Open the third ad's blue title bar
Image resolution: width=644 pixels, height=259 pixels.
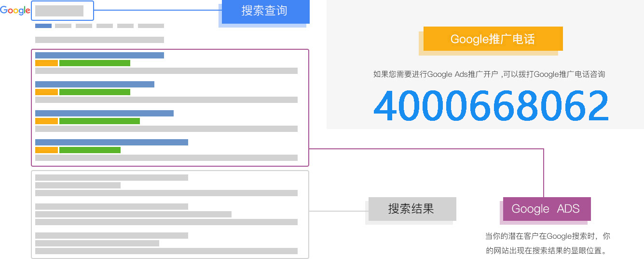point(104,113)
